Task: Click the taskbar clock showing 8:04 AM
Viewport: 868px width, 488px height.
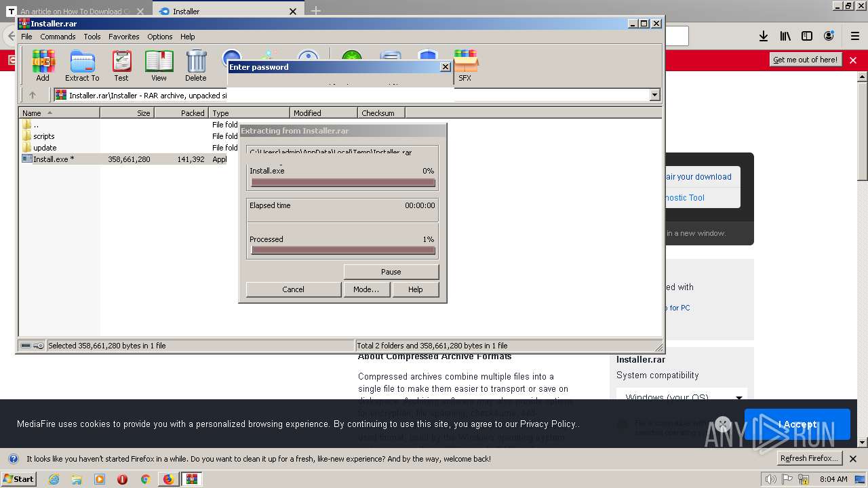Action: coord(833,479)
